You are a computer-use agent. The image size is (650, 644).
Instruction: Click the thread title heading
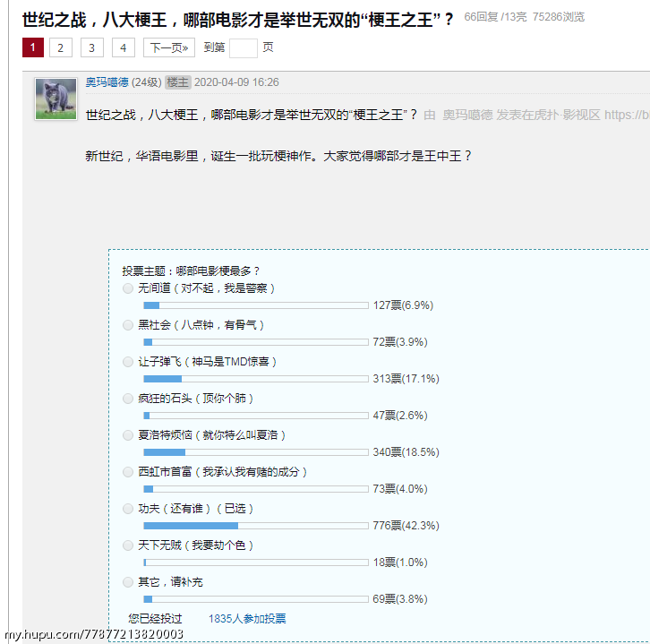pyautogui.click(x=237, y=20)
